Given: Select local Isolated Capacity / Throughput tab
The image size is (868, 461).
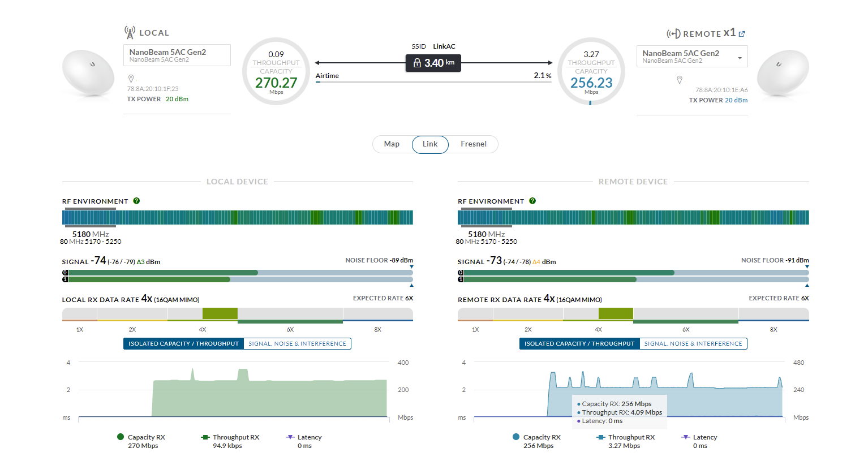Looking at the screenshot, I should pos(183,343).
